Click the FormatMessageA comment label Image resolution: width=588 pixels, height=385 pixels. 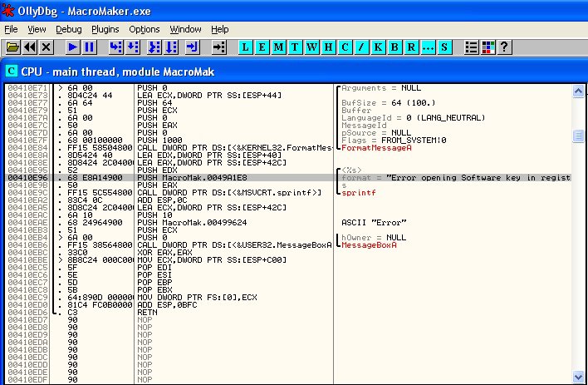point(376,148)
